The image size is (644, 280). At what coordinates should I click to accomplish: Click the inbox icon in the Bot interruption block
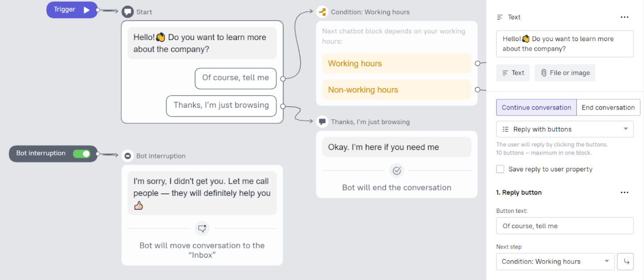coord(202,228)
